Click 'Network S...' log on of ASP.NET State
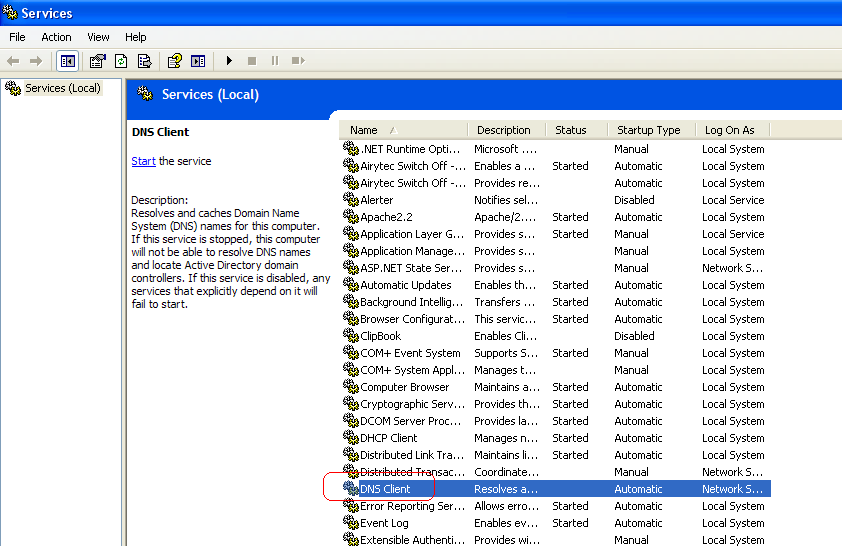Viewport: 842px width, 546px height. (732, 268)
